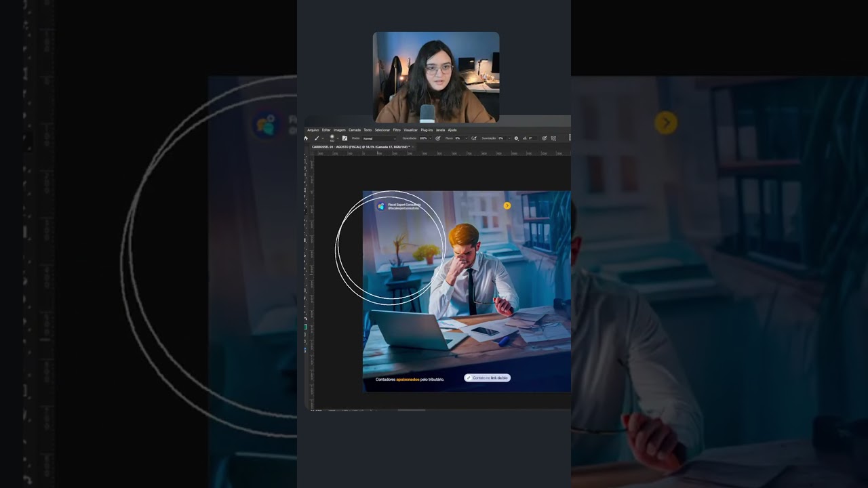
Task: Open the smoothing options gear icon
Action: pos(516,138)
